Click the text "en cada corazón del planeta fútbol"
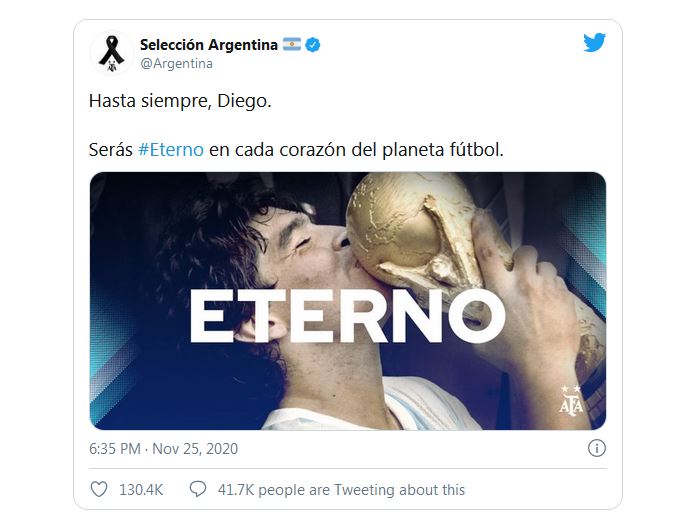This screenshot has height=516, width=680. pyautogui.click(x=355, y=150)
